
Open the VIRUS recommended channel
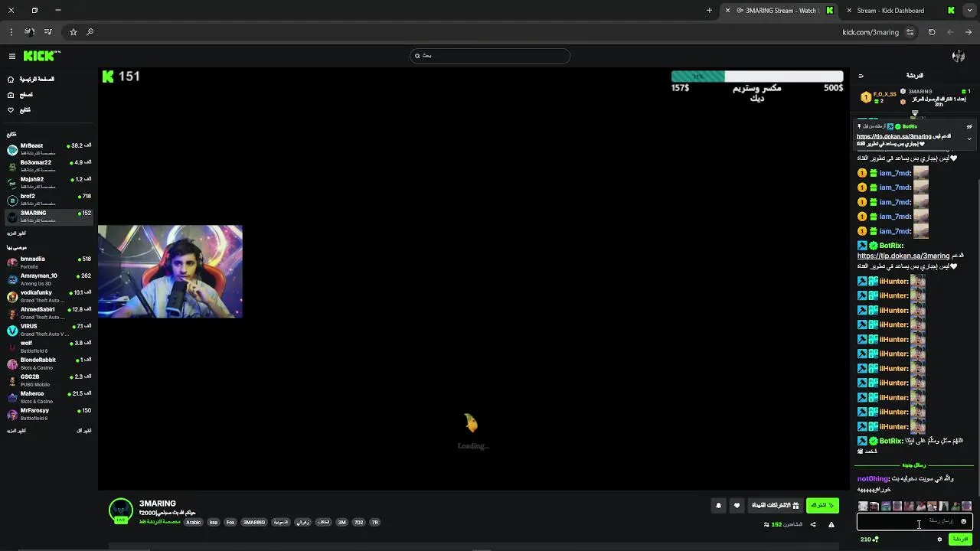pyautogui.click(x=49, y=330)
